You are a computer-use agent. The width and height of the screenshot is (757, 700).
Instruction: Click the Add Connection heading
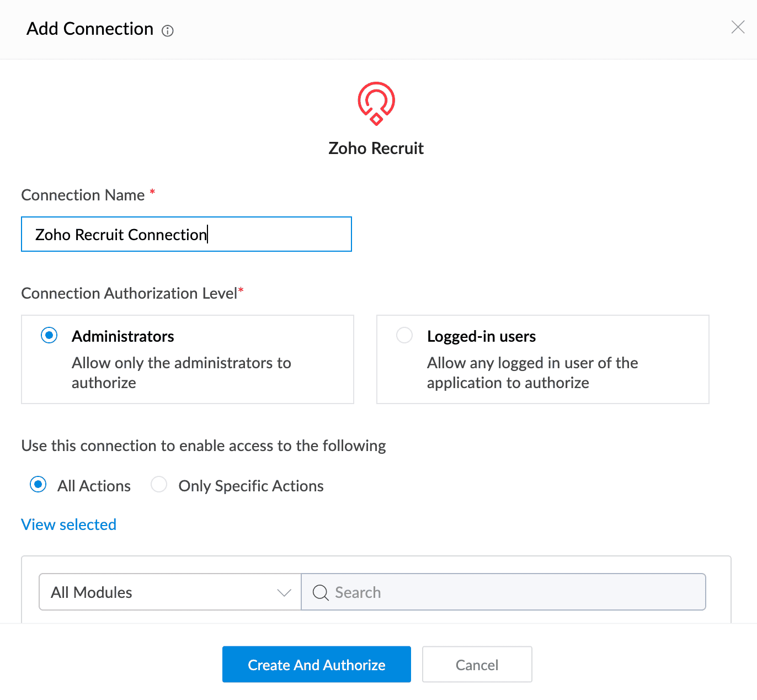click(x=90, y=29)
